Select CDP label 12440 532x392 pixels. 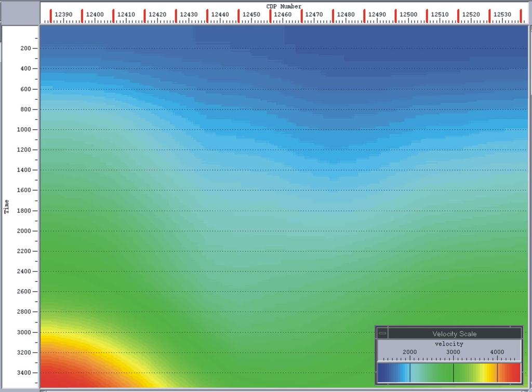[220, 14]
